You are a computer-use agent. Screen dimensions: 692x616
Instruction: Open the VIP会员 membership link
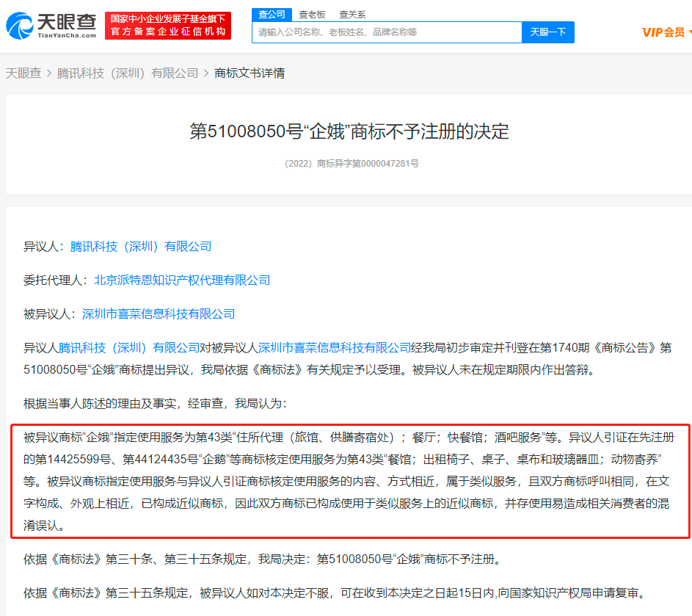click(x=663, y=32)
